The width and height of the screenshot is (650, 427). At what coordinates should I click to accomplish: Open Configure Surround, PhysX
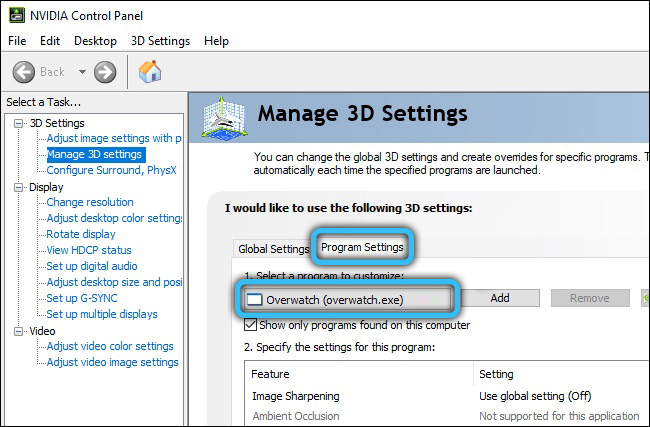[x=112, y=170]
